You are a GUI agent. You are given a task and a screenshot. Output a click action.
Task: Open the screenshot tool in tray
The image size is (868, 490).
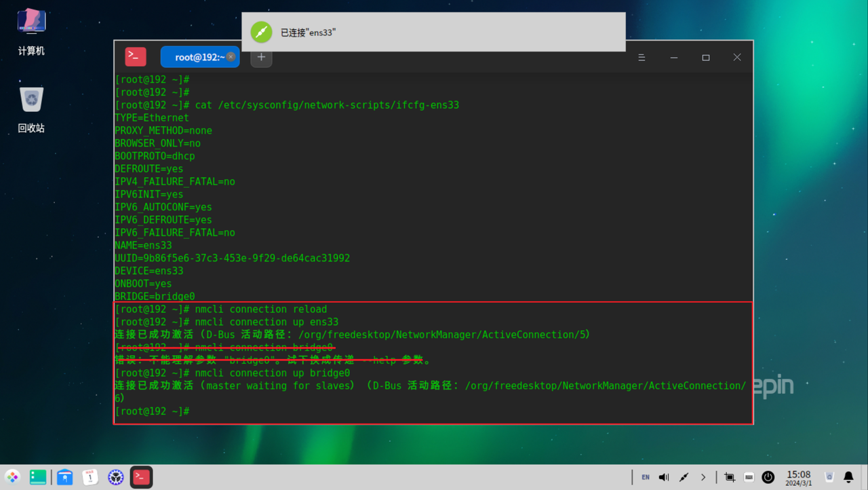(x=730, y=477)
